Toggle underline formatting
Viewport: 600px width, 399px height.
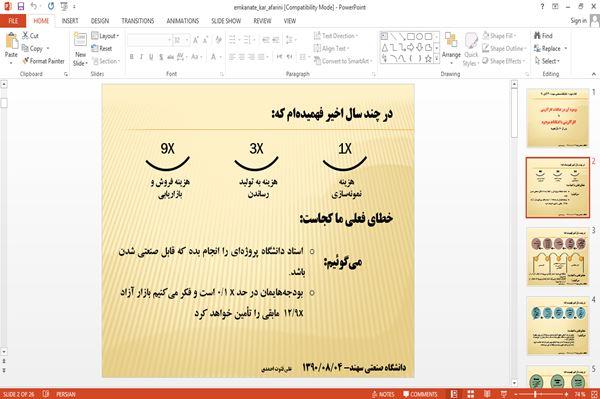tap(151, 57)
